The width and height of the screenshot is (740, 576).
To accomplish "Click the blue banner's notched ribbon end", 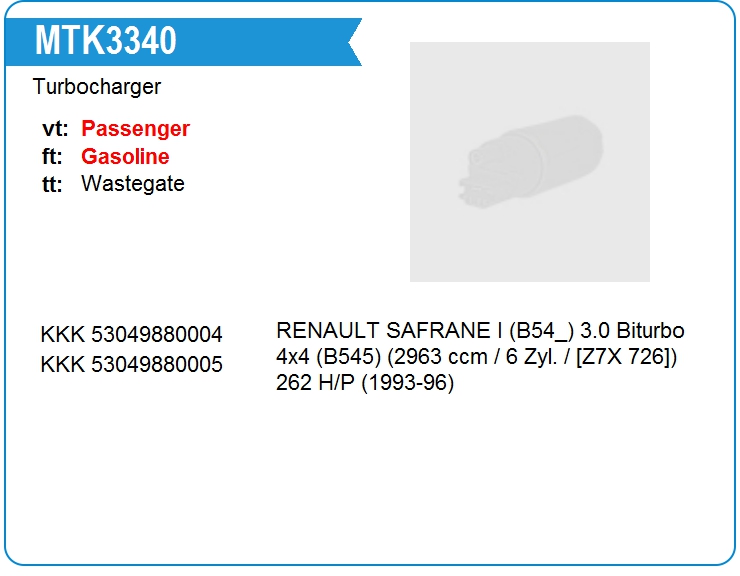I will click(355, 42).
